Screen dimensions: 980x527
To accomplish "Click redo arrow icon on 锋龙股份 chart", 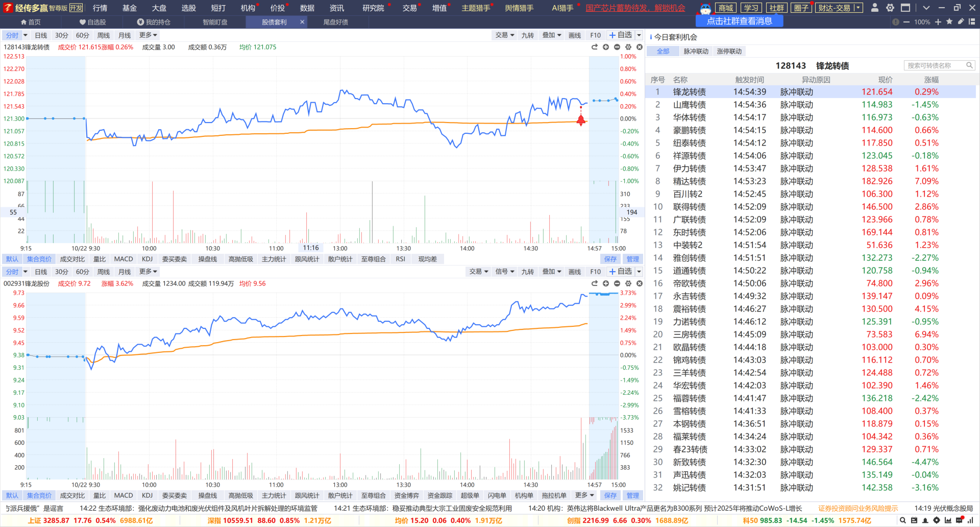I will click(595, 283).
